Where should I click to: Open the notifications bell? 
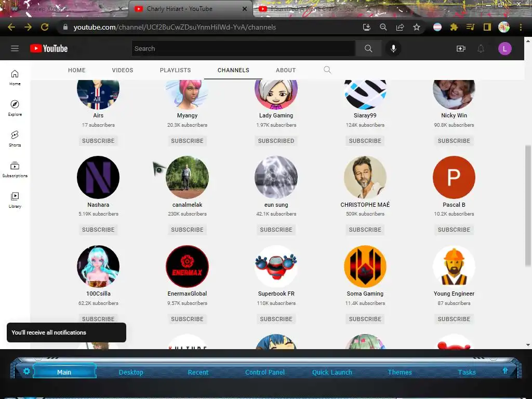(x=481, y=48)
